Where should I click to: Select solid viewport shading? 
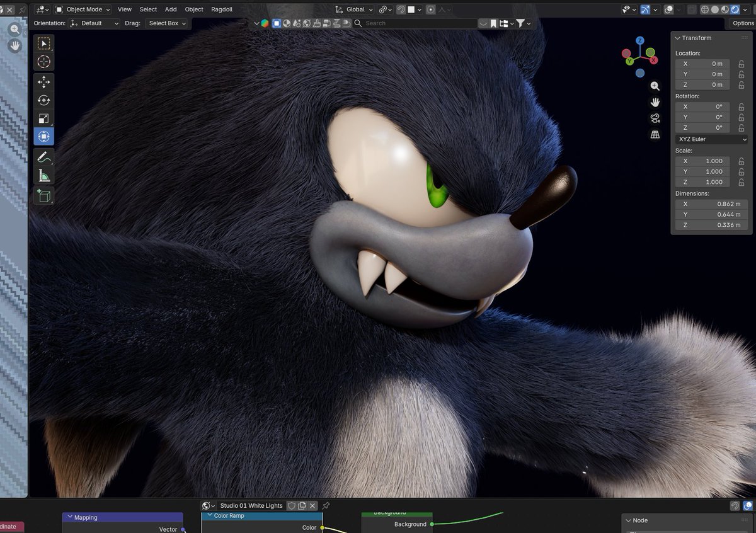714,9
